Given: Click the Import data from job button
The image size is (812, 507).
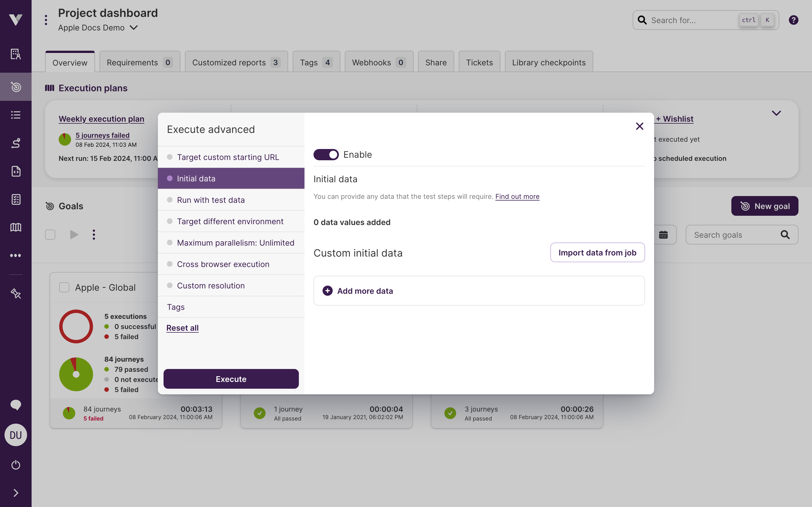Looking at the screenshot, I should (598, 252).
